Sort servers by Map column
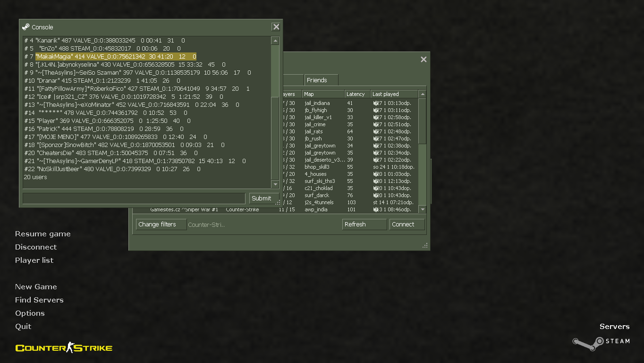This screenshot has height=363, width=644. point(323,94)
